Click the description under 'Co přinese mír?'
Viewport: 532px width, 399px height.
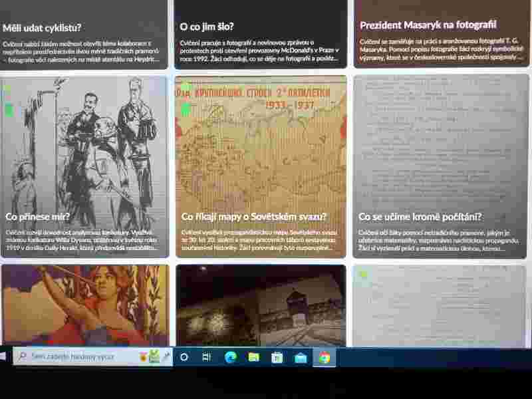coord(81,240)
